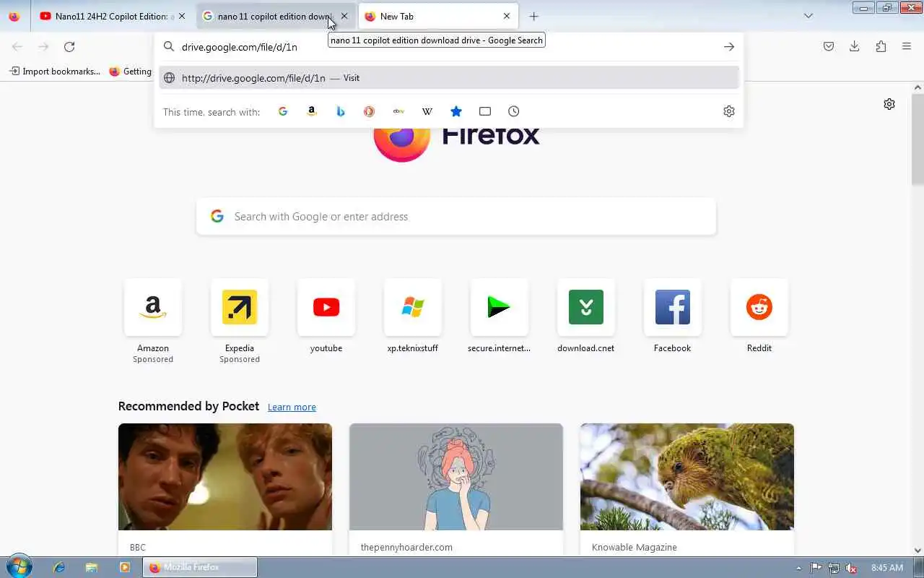
Task: Click the address bar URL text field
Action: point(448,47)
